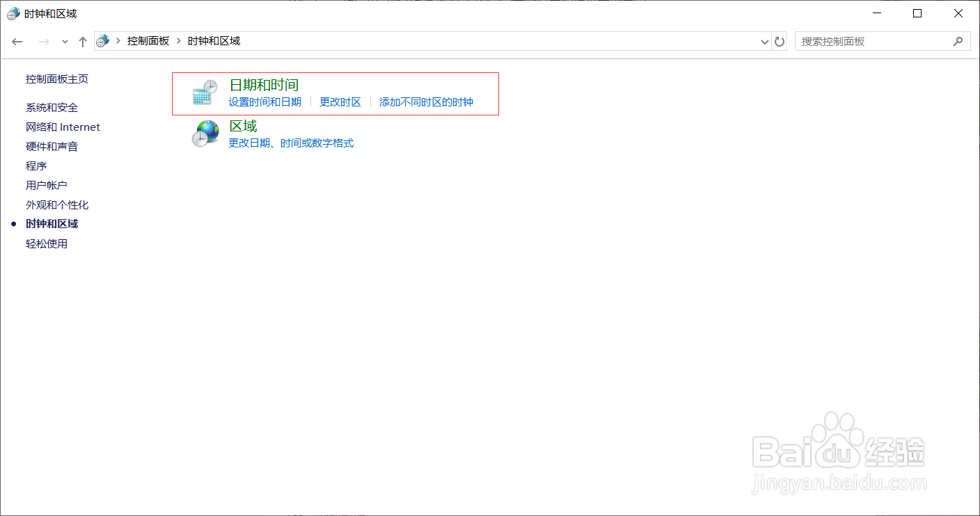Image resolution: width=980 pixels, height=516 pixels.
Task: Open 更改时区
Action: [x=340, y=102]
